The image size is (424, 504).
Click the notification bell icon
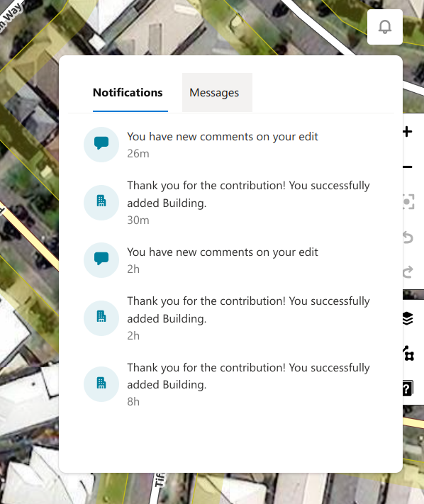tap(385, 27)
